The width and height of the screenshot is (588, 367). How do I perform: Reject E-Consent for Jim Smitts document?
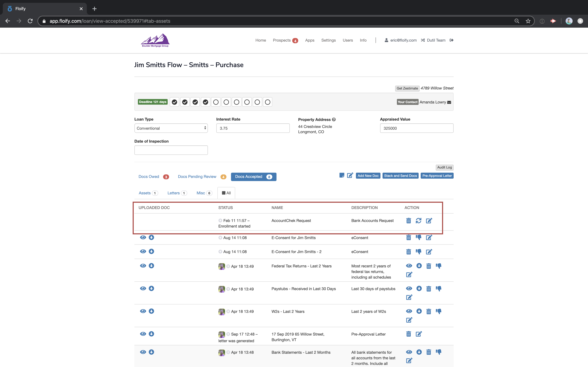click(x=418, y=237)
